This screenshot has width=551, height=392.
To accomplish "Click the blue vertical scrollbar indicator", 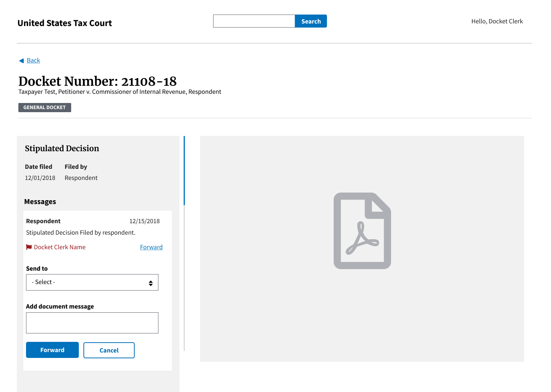I will click(x=184, y=170).
